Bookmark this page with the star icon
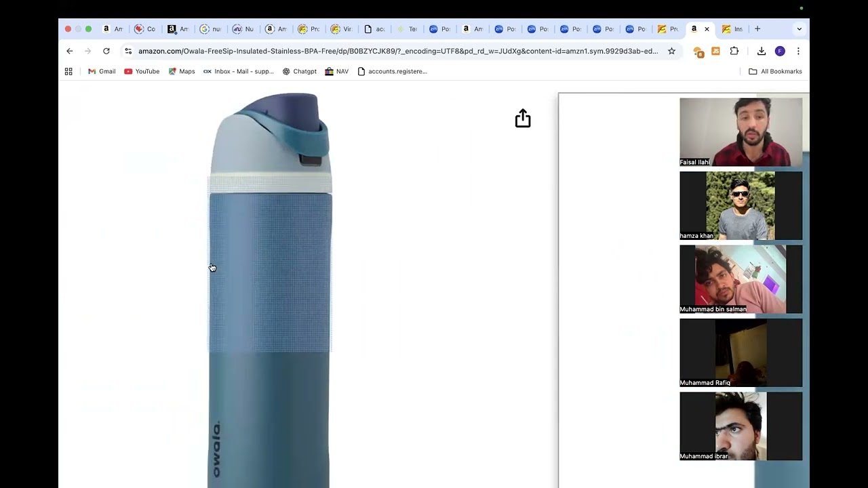This screenshot has width=868, height=488. click(x=671, y=51)
